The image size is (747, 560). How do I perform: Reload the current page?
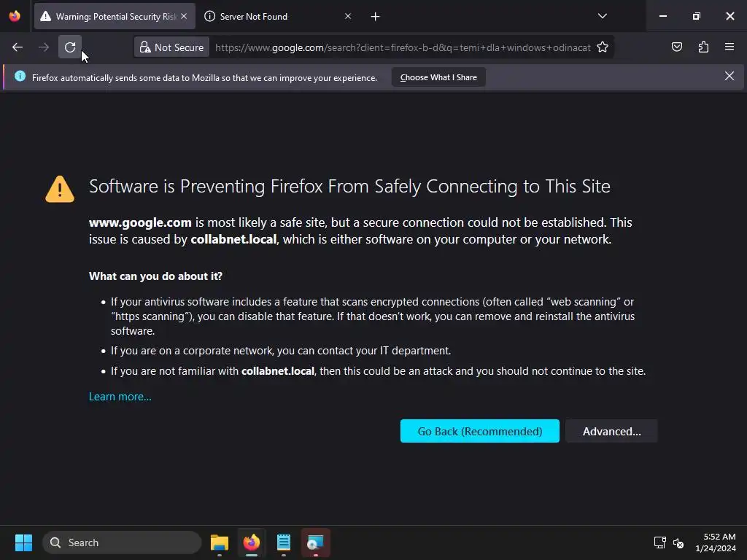coord(70,47)
